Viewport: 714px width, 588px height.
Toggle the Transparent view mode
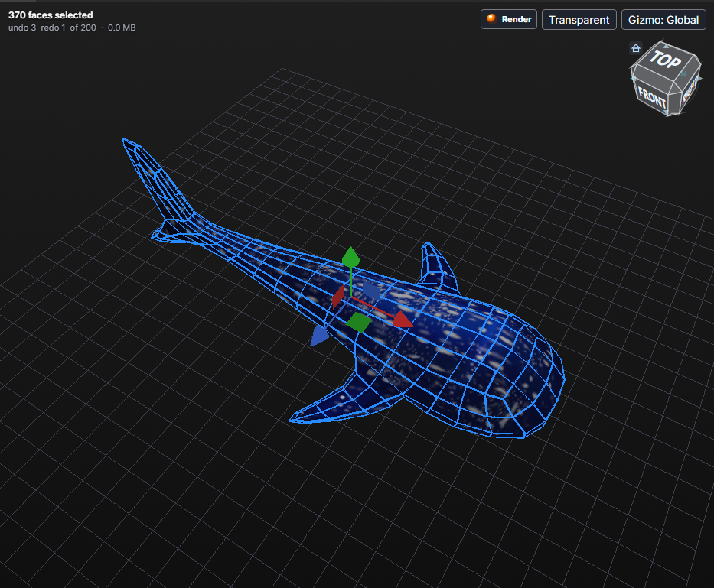tap(579, 20)
